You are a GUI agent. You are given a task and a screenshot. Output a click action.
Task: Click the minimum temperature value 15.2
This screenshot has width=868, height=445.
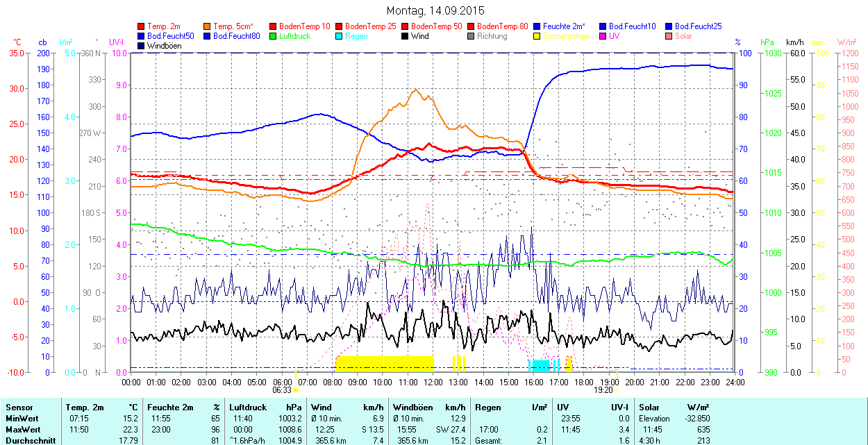(x=131, y=419)
